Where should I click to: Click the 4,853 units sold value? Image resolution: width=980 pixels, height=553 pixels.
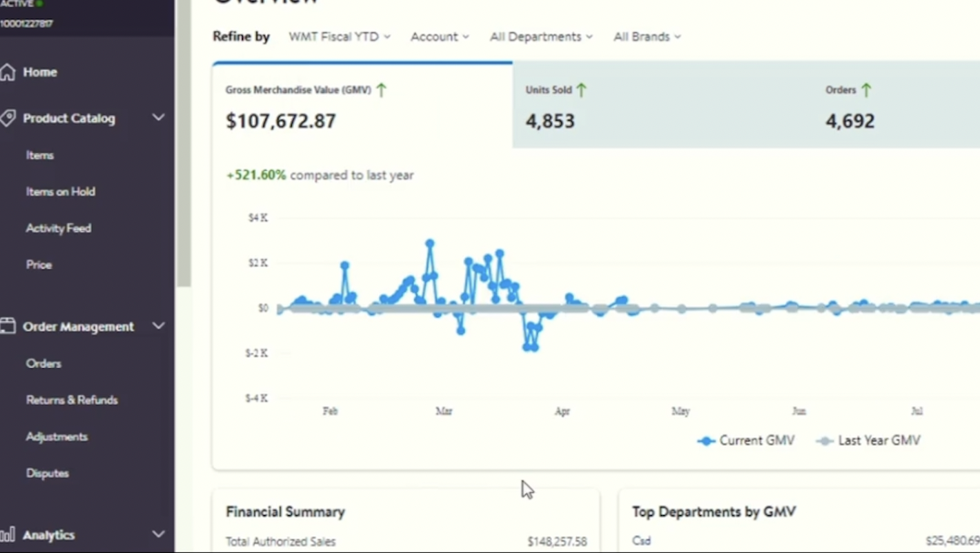550,121
